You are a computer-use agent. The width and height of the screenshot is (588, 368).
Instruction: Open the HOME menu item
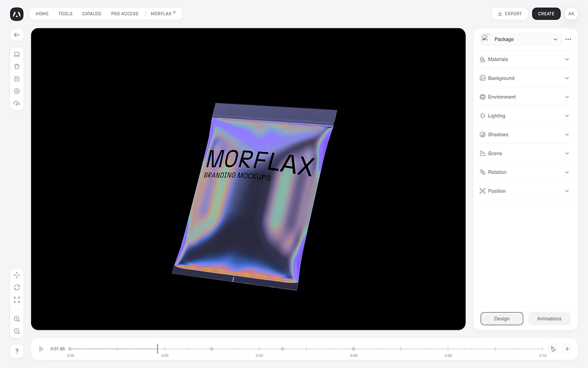pyautogui.click(x=42, y=14)
